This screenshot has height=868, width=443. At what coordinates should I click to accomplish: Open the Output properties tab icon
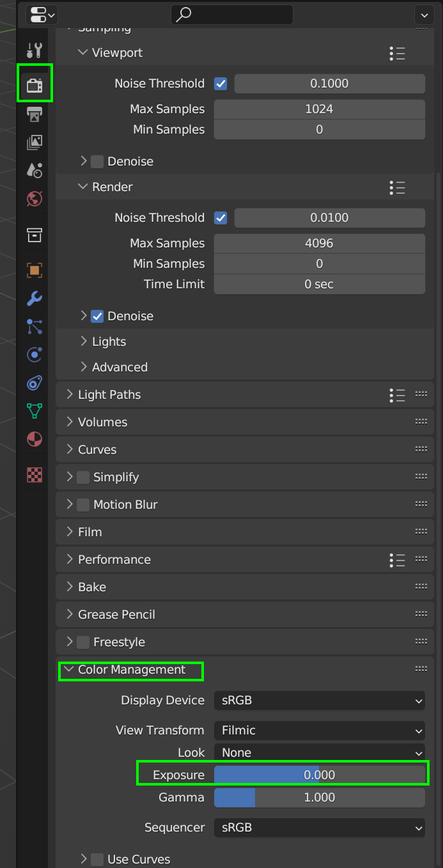point(35,114)
